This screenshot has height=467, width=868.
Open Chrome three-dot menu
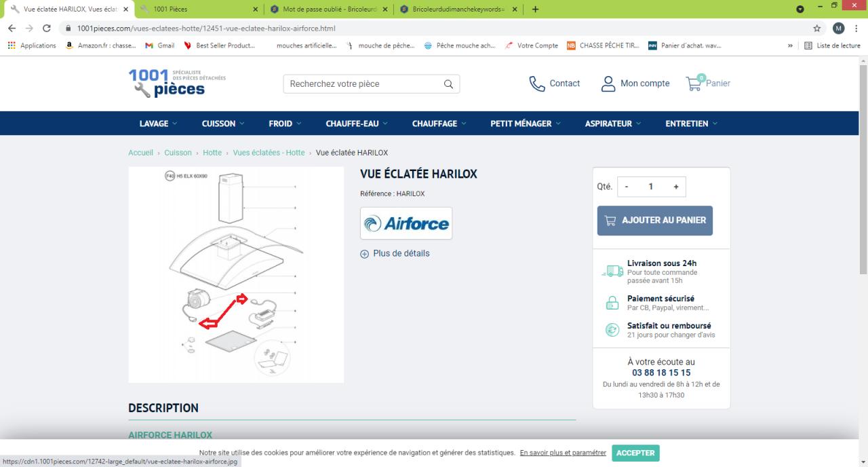(x=857, y=29)
